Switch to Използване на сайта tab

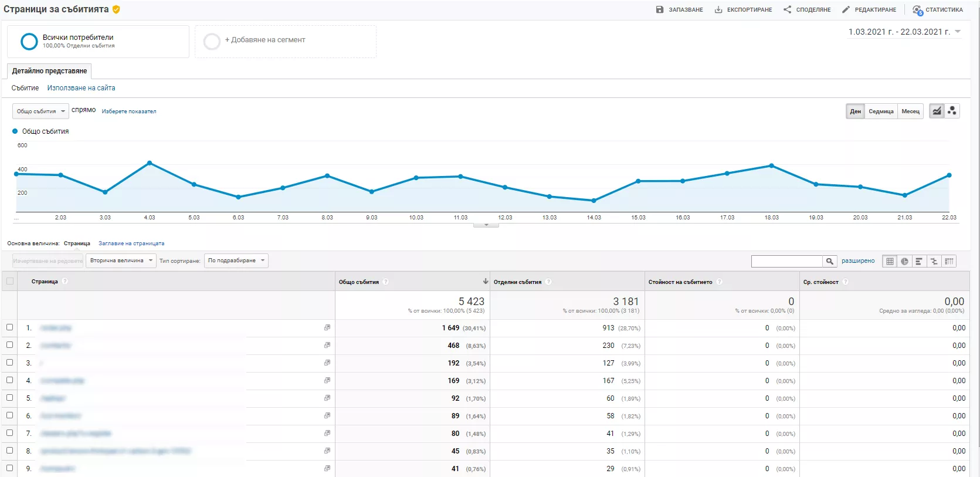pos(81,88)
